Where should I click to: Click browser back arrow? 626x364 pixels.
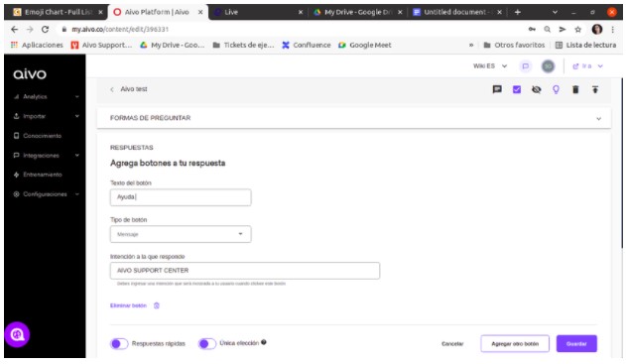point(14,29)
